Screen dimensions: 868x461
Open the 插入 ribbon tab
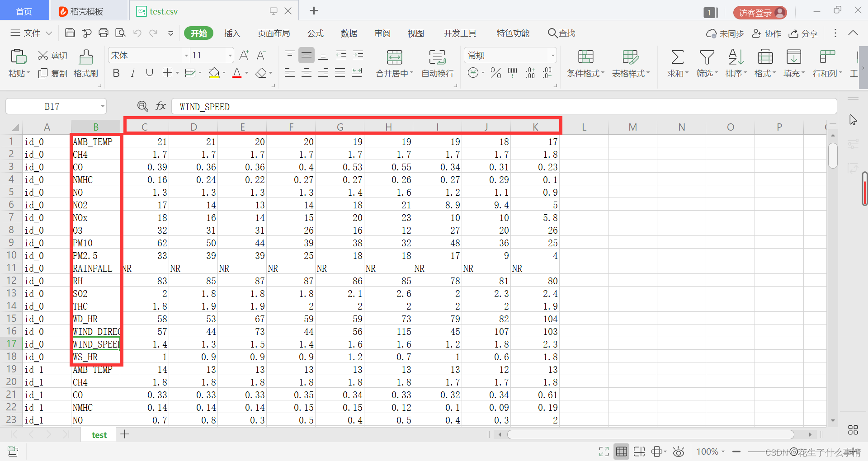[232, 33]
